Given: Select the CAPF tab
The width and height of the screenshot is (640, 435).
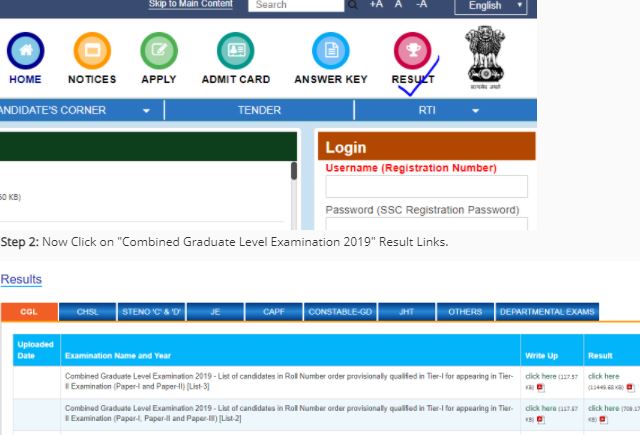Looking at the screenshot, I should 274,312.
